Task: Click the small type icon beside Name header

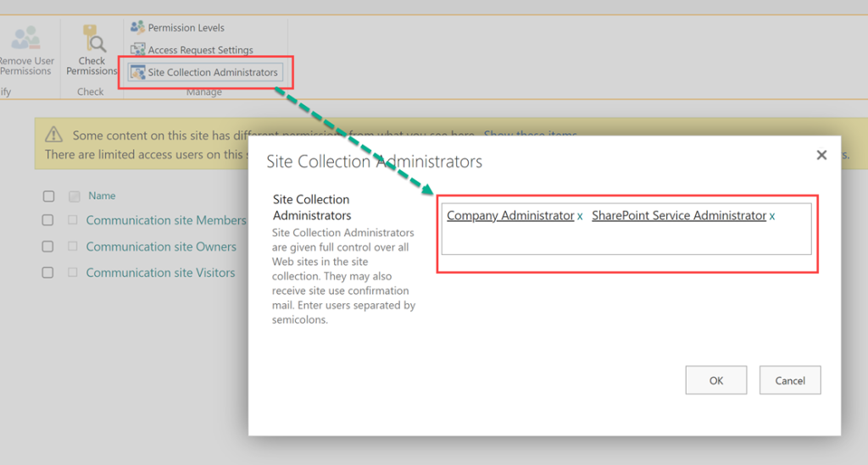Action: point(75,197)
